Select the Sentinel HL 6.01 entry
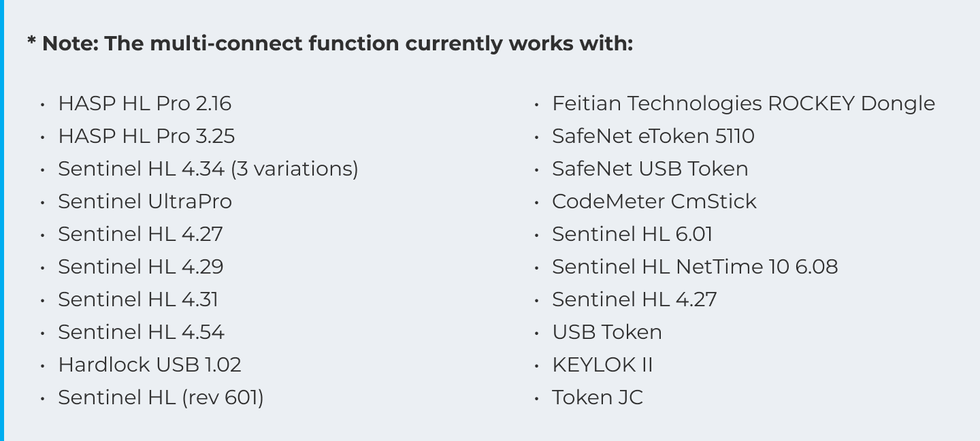The image size is (980, 441). coord(632,234)
